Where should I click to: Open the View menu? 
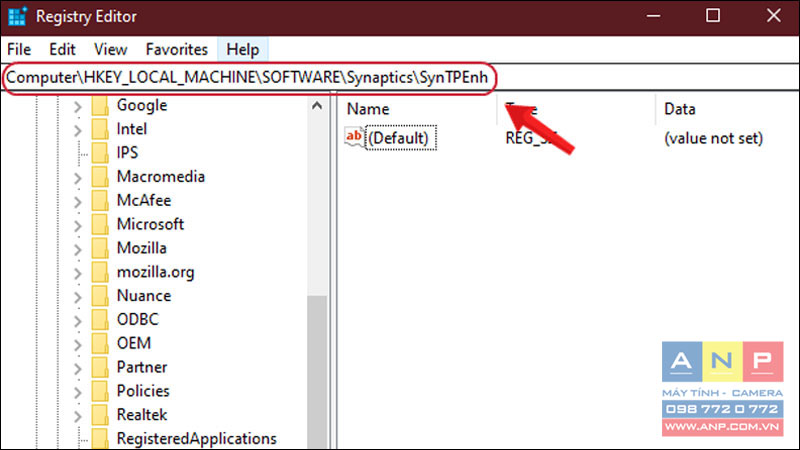click(x=110, y=49)
